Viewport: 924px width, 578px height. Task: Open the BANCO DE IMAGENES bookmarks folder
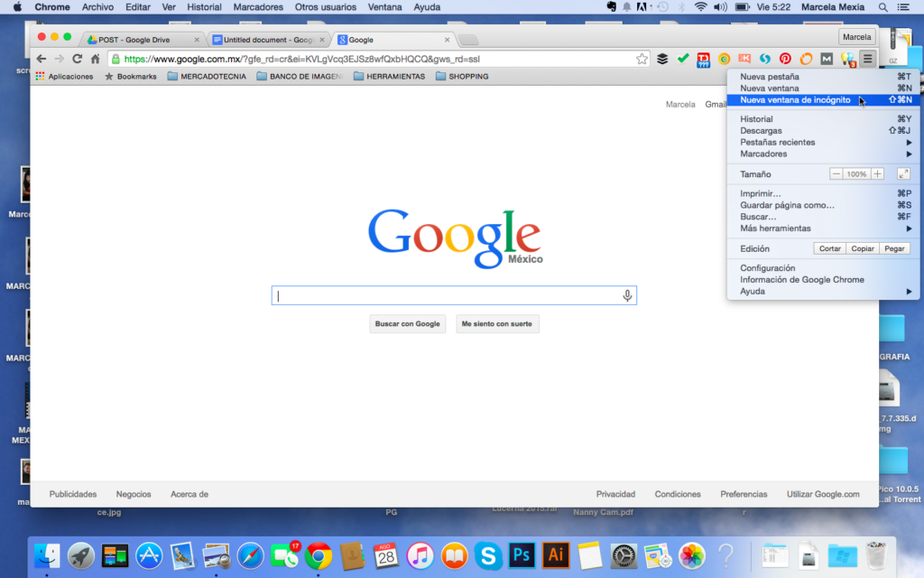pos(300,77)
